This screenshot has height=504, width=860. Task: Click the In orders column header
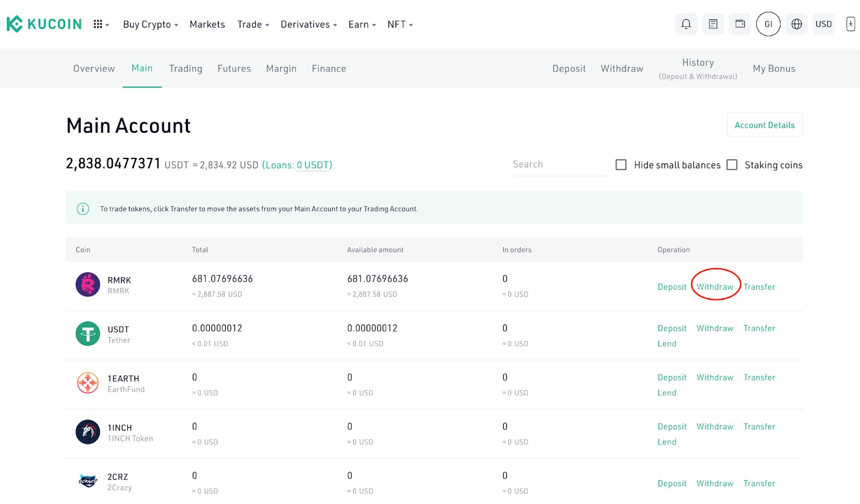517,249
